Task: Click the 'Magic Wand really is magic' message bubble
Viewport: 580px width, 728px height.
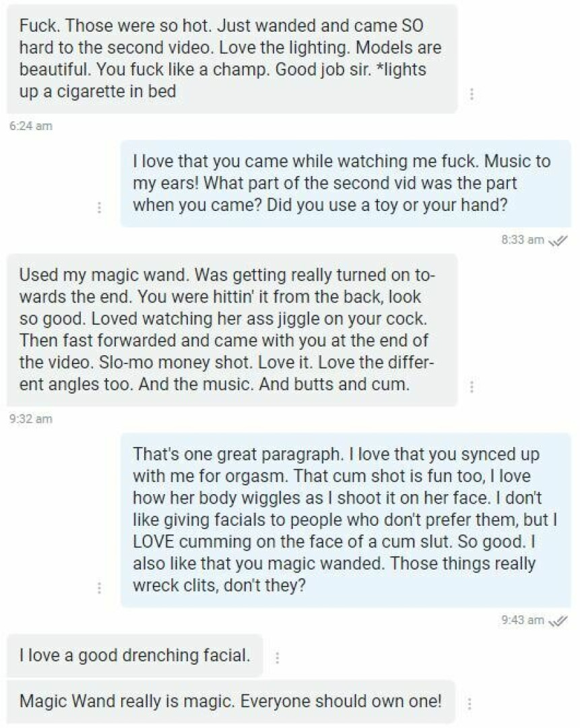Action: point(230,701)
